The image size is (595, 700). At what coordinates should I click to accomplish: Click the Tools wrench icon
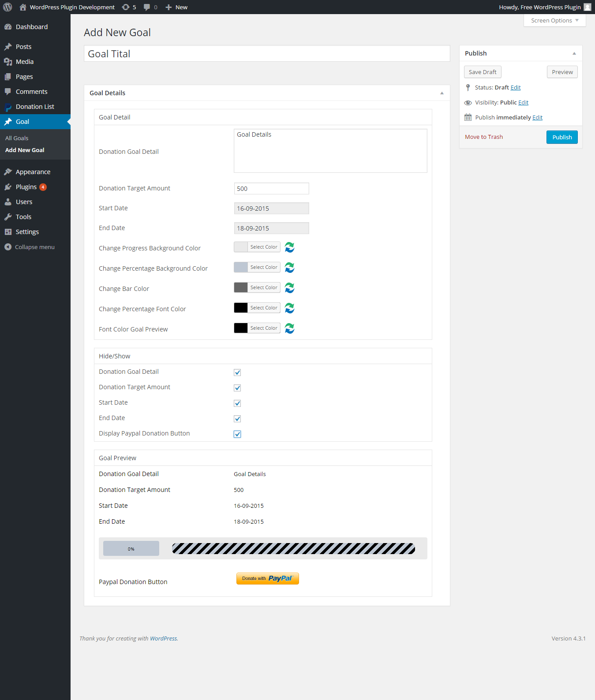(8, 217)
